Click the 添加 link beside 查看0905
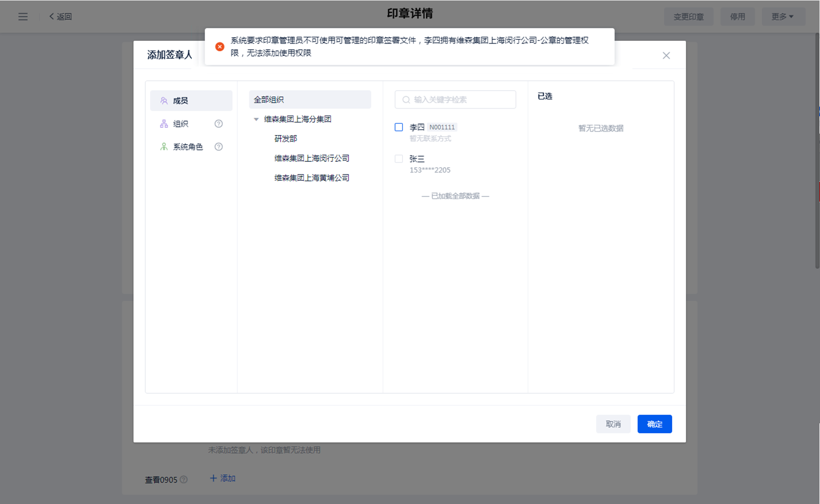820x504 pixels. (x=223, y=478)
